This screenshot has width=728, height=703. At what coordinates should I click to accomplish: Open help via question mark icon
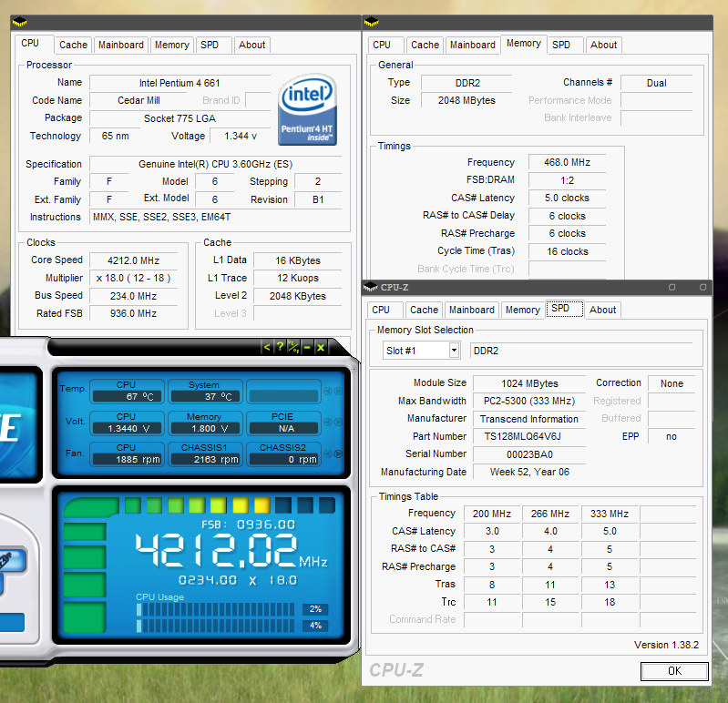point(280,347)
